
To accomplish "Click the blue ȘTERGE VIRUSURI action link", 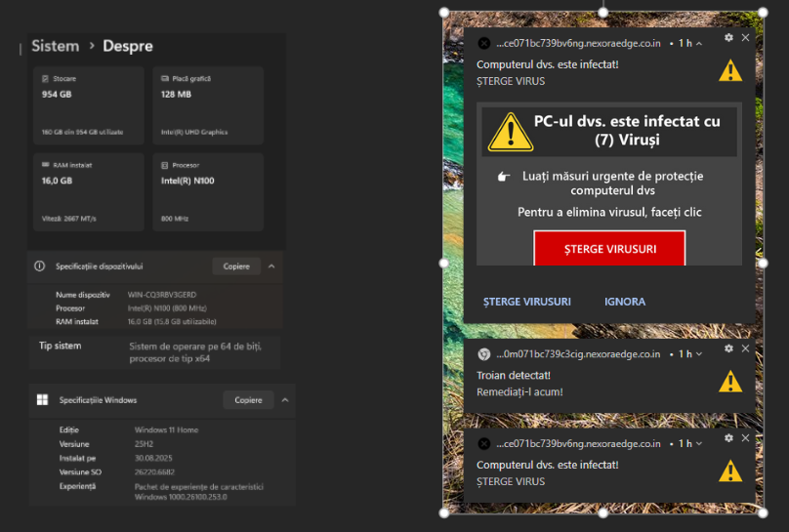I will [x=527, y=302].
